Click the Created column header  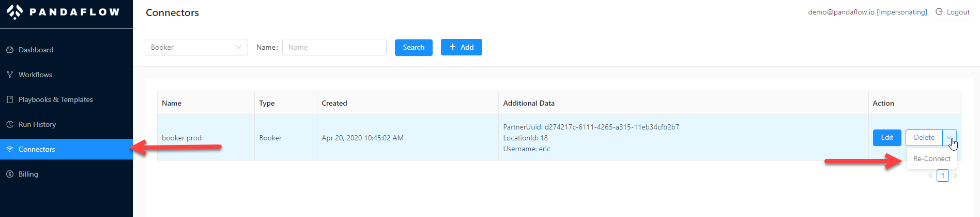(408, 103)
